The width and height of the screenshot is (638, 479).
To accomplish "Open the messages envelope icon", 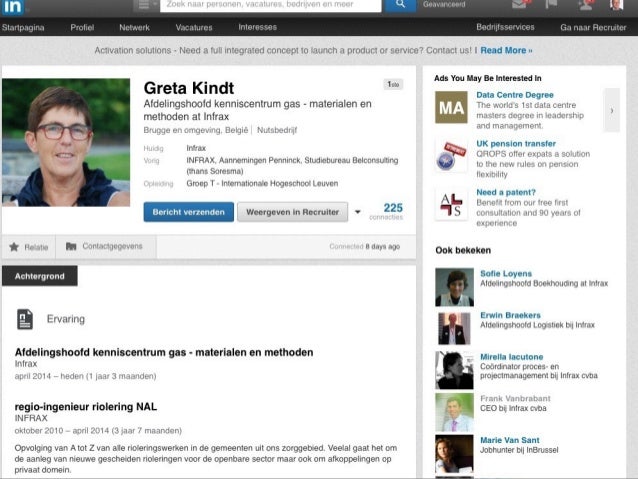I will 520,5.
